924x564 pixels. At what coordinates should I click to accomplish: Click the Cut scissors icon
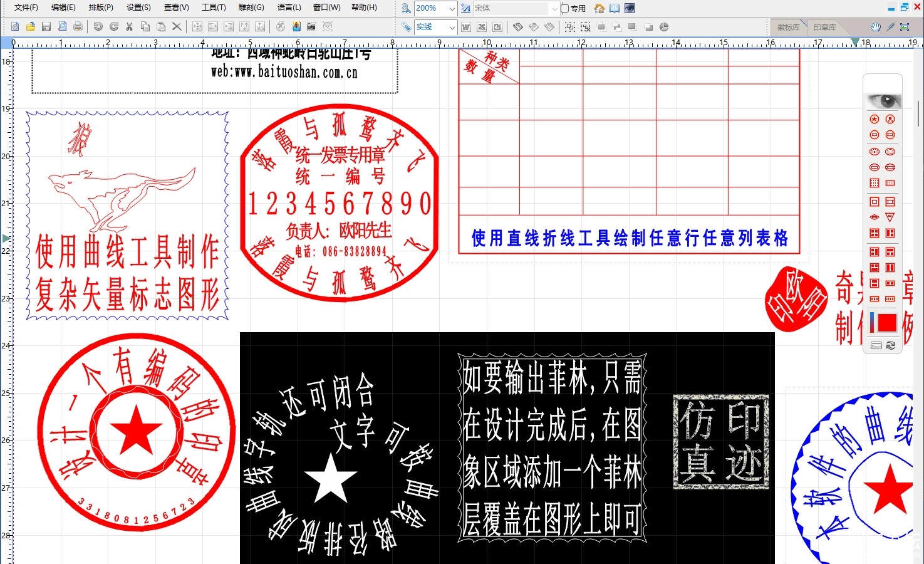tap(129, 26)
